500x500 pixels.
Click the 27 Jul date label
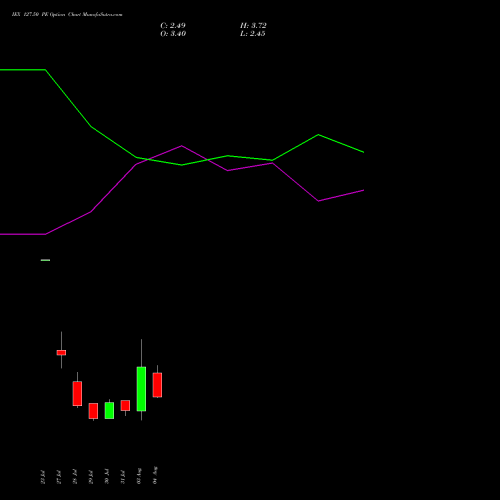59,477
